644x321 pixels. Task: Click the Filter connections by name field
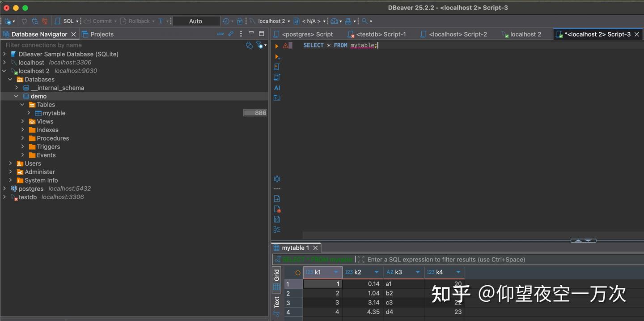pos(123,45)
